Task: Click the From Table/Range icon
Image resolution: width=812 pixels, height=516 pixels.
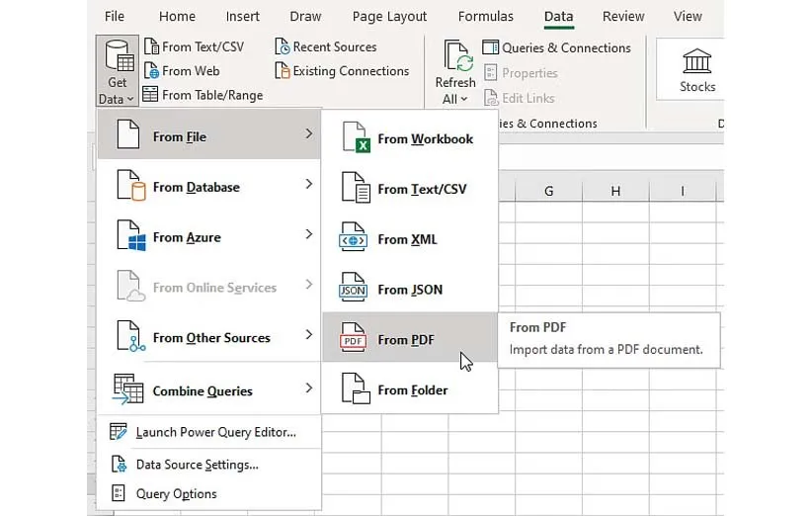Action: (x=151, y=95)
